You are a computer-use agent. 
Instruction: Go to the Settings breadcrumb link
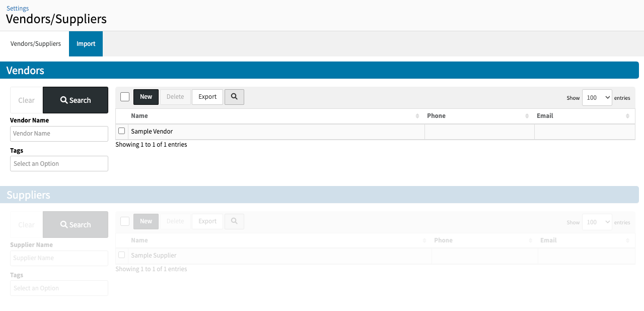click(18, 9)
